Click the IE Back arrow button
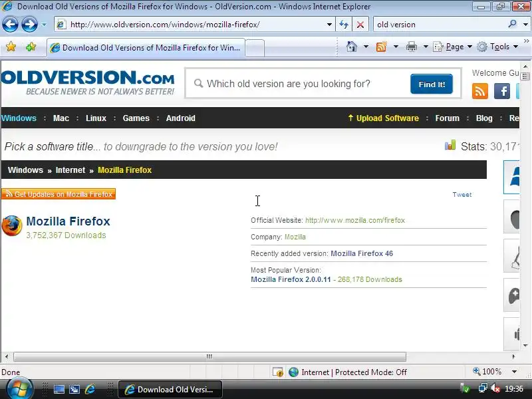The height and width of the screenshot is (399, 532). click(x=10, y=25)
